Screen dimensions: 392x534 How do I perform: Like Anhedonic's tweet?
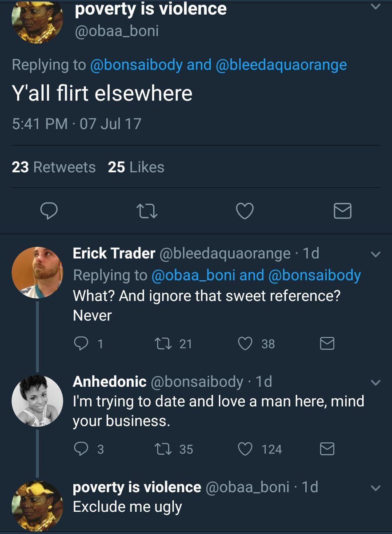point(245,449)
